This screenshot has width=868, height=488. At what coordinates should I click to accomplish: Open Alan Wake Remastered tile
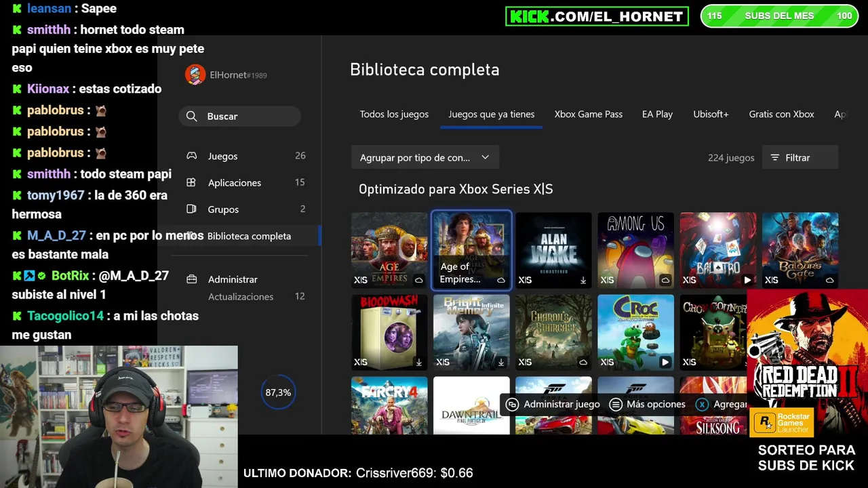[553, 250]
